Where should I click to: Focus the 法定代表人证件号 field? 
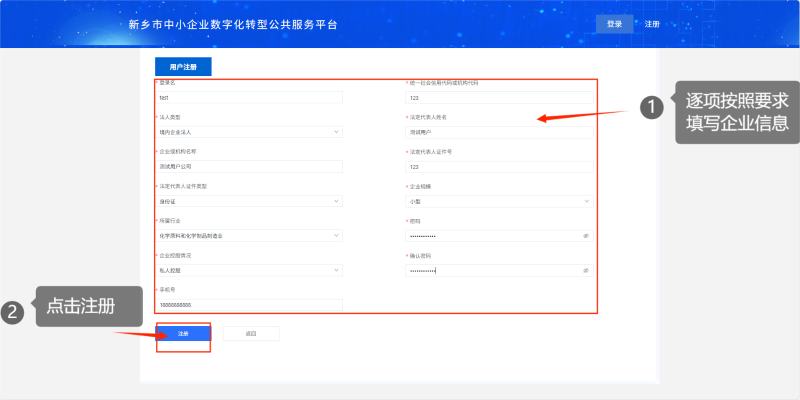(499, 167)
